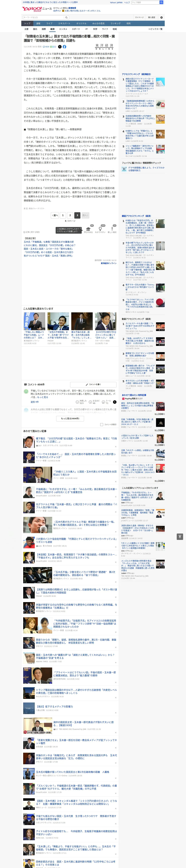
Task: Open the settings gear icon
Action: point(161,17)
